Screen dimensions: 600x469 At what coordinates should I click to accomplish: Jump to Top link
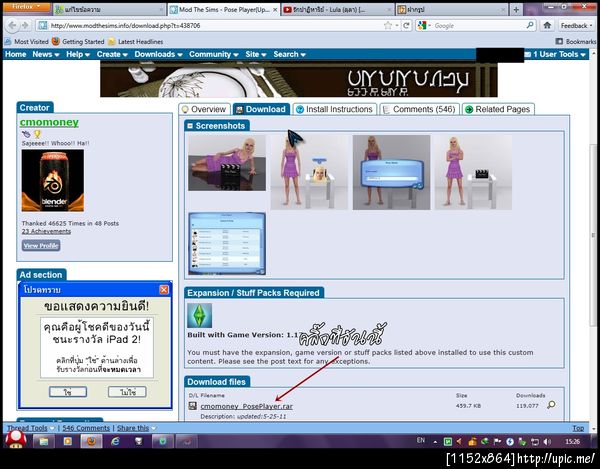(x=578, y=428)
